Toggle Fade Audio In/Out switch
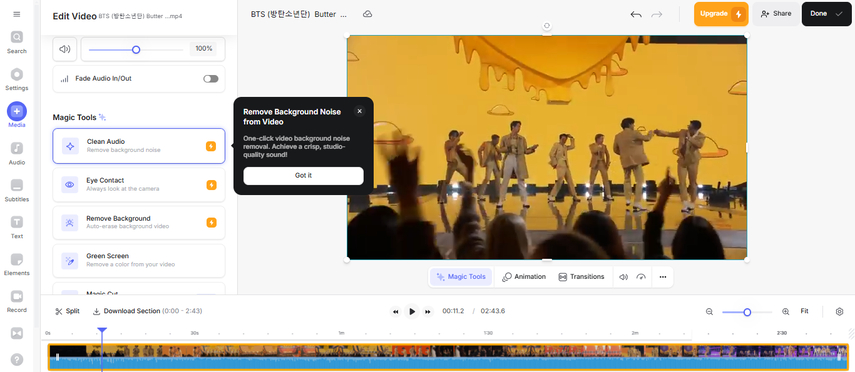This screenshot has width=855, height=372. pos(210,79)
